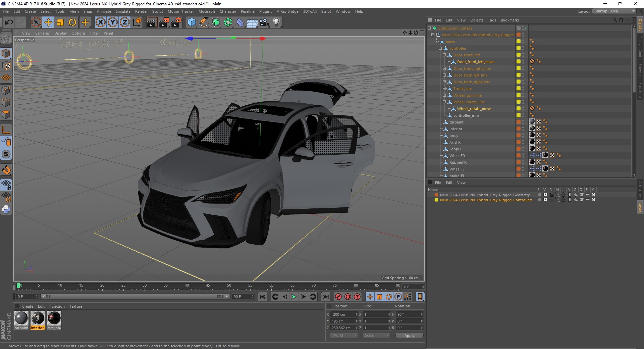Select Polygons mode in left sidebar

(x=6, y=114)
